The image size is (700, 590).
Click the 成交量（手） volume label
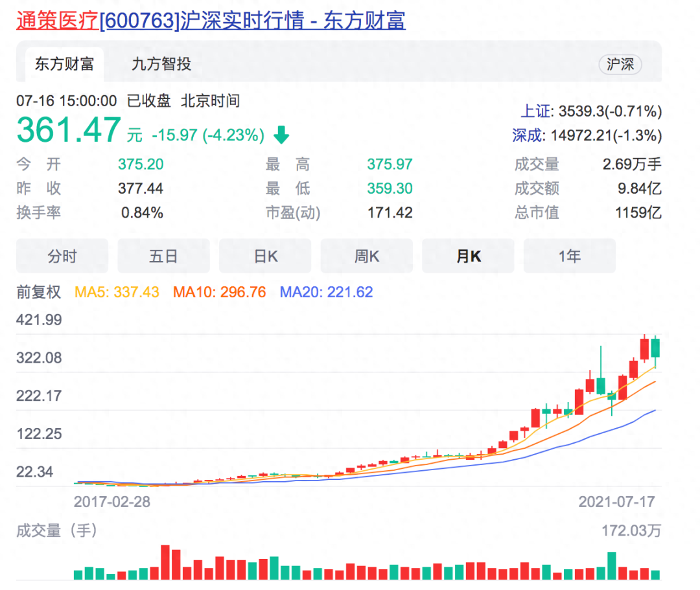pos(56,530)
